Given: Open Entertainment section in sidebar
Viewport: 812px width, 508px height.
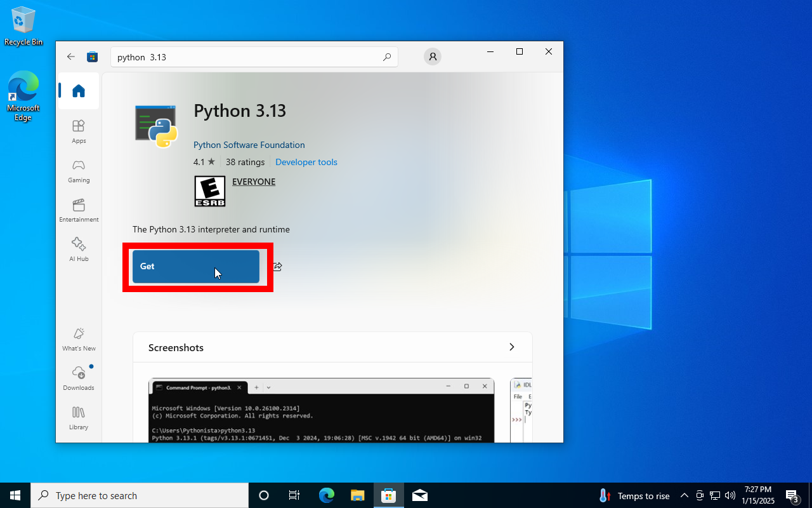Looking at the screenshot, I should click(79, 210).
